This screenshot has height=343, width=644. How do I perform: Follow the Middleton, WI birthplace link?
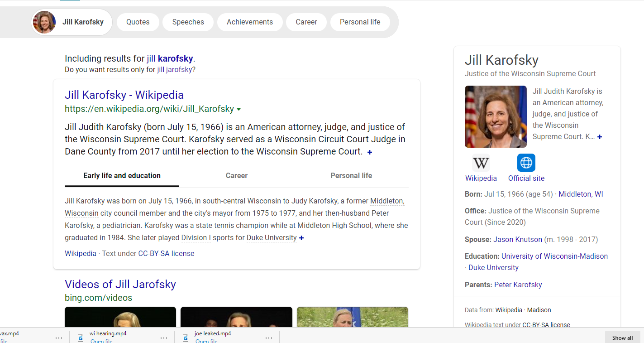tap(581, 194)
